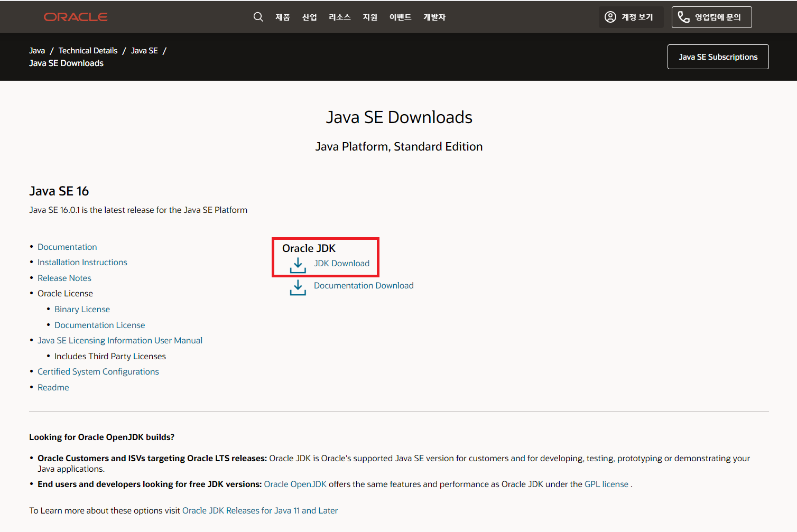This screenshot has height=532, width=797.
Task: Open Installation Instructions link
Action: point(82,262)
